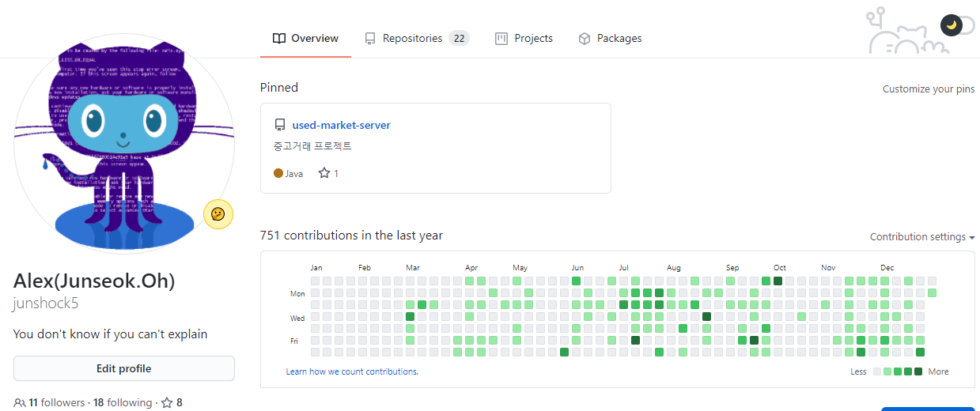Click the profile star icon showing 8
980x411 pixels.
click(x=167, y=402)
